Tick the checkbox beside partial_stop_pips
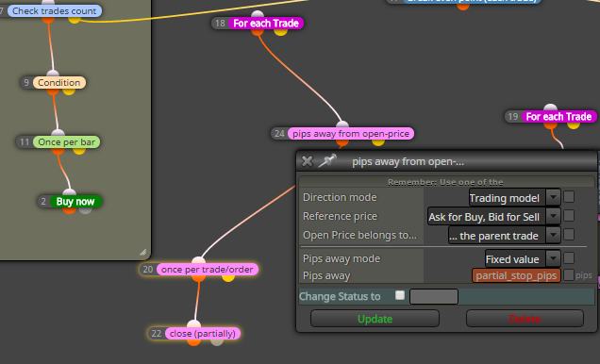Image resolution: width=600 pixels, height=364 pixels. click(x=569, y=274)
